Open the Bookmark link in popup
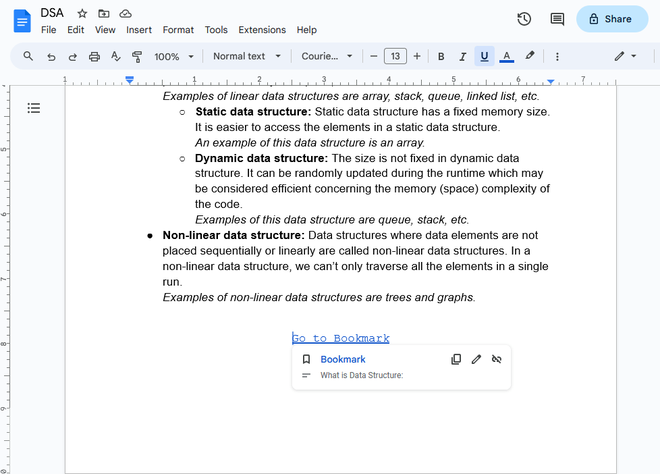 343,359
